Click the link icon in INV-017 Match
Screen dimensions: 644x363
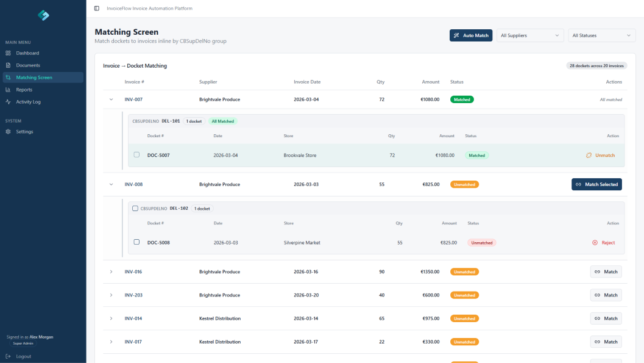pos(597,342)
